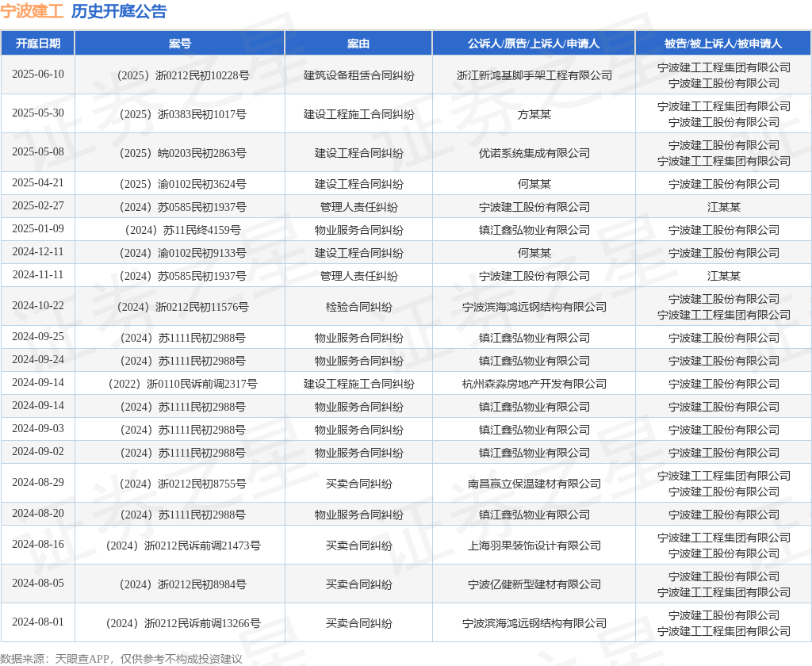Click the date 2024-08-29

click(38, 482)
